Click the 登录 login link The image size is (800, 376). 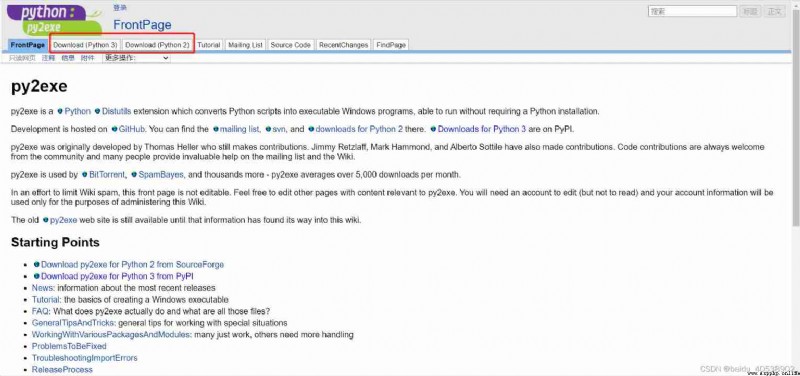pyautogui.click(x=120, y=8)
